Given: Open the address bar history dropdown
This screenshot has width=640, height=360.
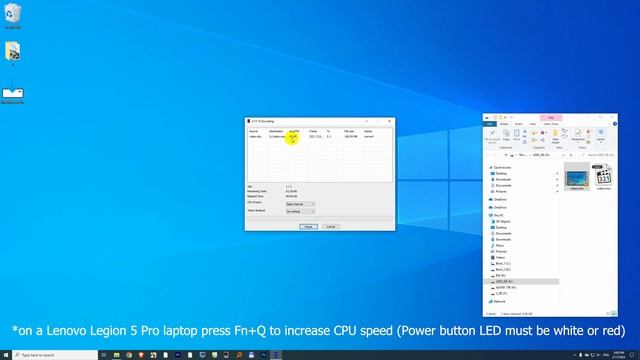Looking at the screenshot, I should (564, 155).
